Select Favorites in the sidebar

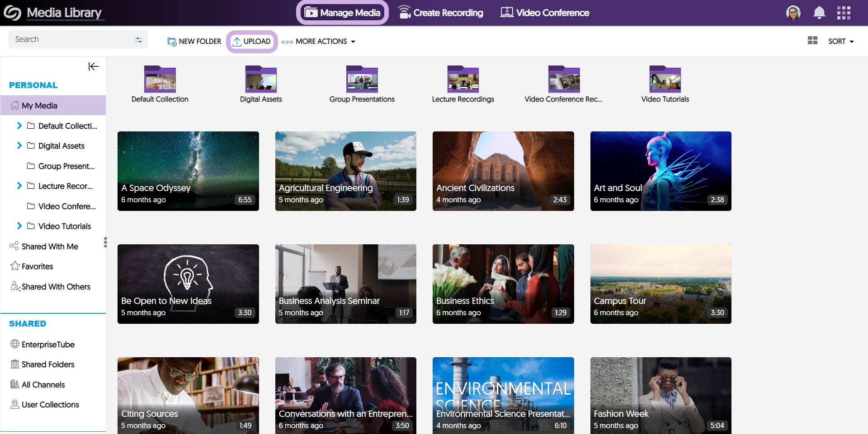click(37, 266)
